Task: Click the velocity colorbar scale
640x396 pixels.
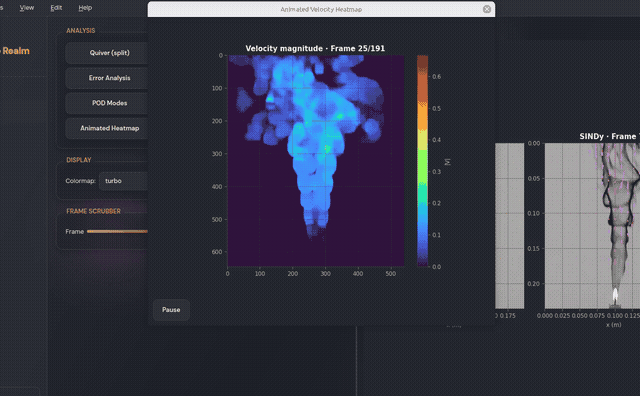Action: [422, 161]
